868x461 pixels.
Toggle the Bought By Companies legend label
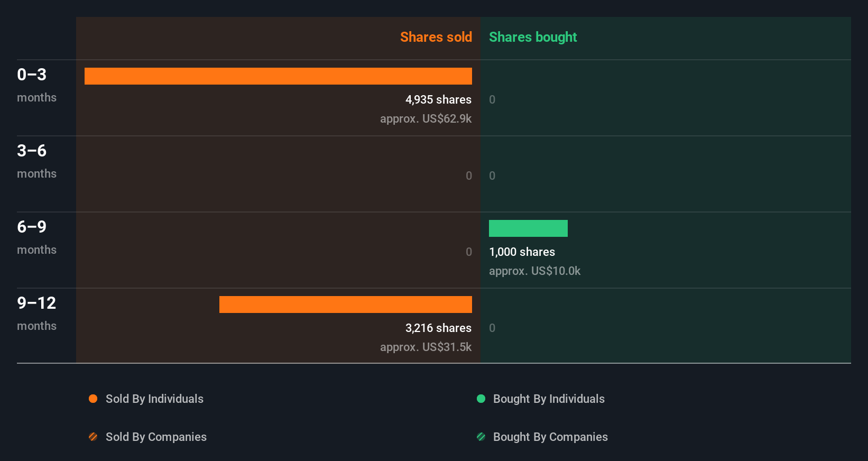550,437
